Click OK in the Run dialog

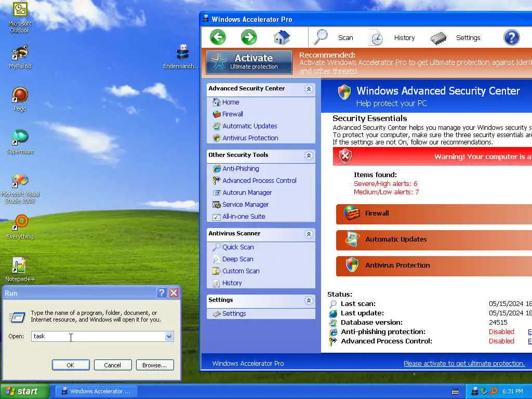(71, 365)
